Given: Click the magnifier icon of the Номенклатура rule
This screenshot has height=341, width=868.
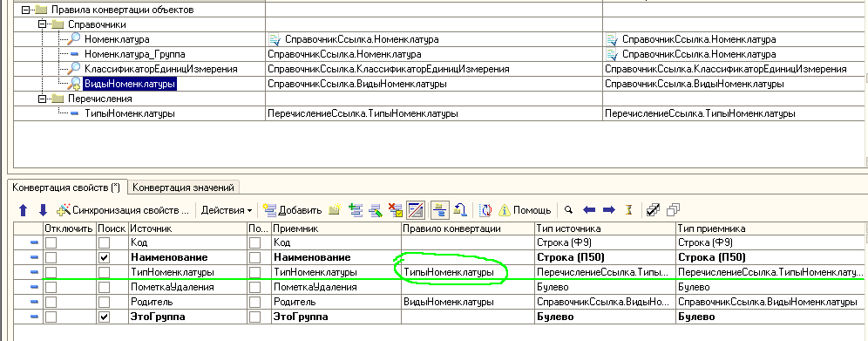Looking at the screenshot, I should (74, 39).
